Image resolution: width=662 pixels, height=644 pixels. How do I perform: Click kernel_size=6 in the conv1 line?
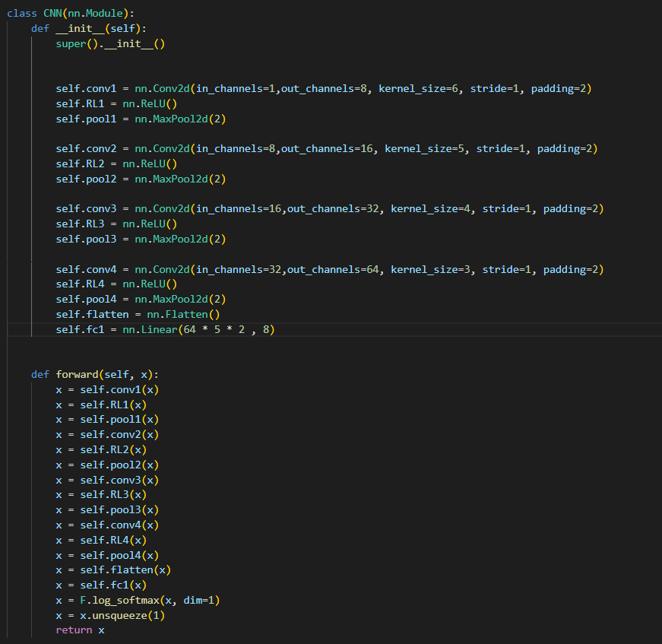pos(418,89)
